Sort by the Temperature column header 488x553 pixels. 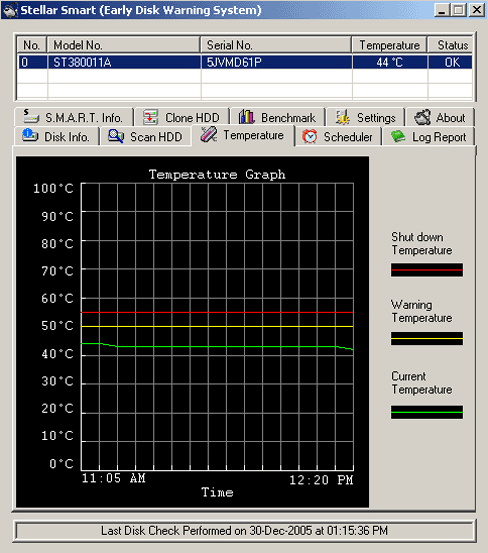[x=389, y=45]
